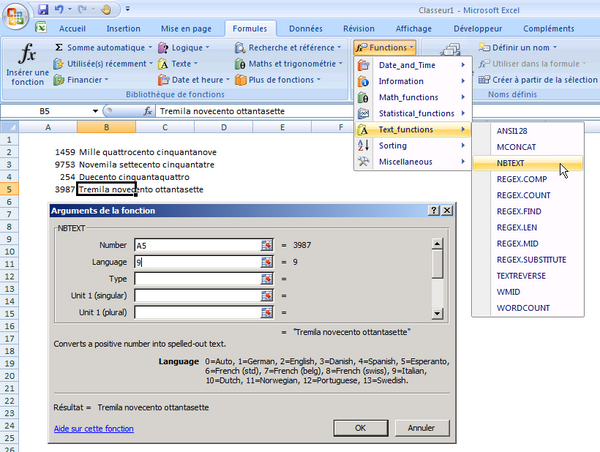Open the Miscellaneous submenu

tap(412, 162)
